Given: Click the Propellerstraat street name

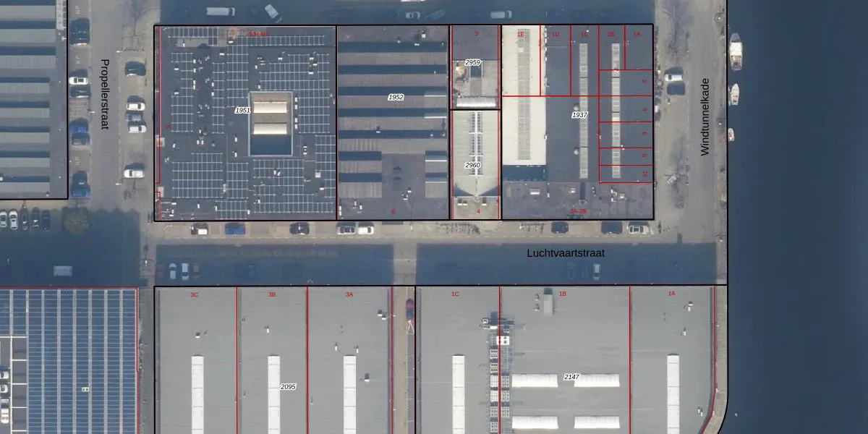Looking at the screenshot, I should pyautogui.click(x=104, y=94).
